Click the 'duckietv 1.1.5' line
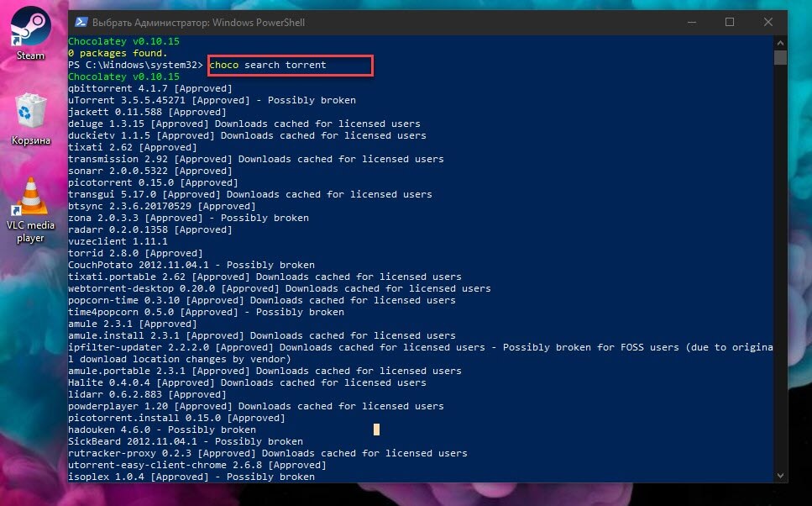The image size is (812, 506). click(x=247, y=135)
